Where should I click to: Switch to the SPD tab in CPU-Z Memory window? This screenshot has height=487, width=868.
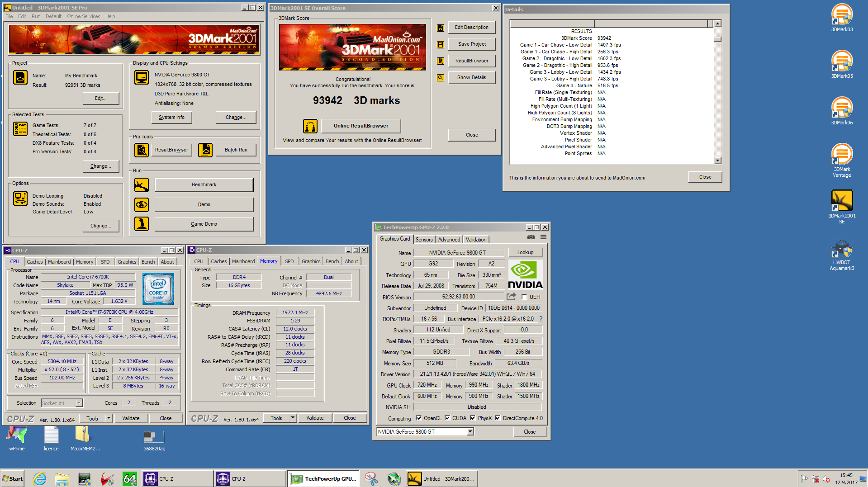[x=289, y=261]
